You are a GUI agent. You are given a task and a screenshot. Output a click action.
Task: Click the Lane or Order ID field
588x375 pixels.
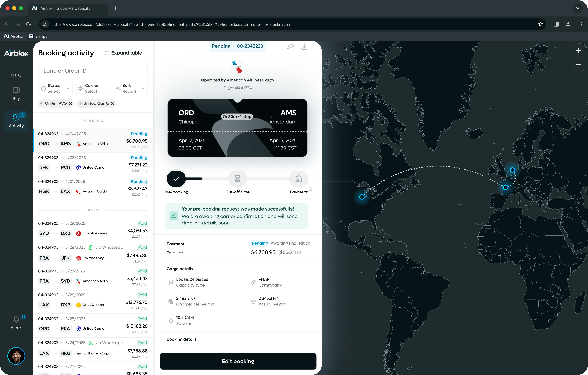point(93,71)
